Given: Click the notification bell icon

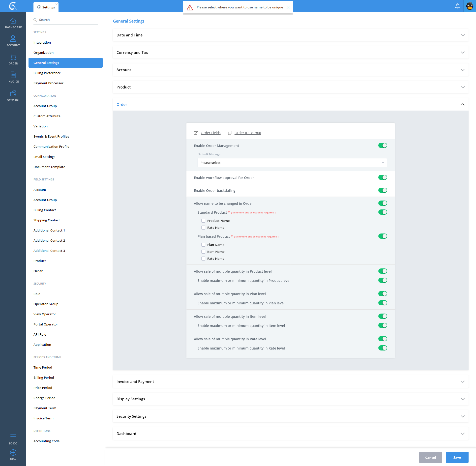Looking at the screenshot, I should [x=457, y=6].
